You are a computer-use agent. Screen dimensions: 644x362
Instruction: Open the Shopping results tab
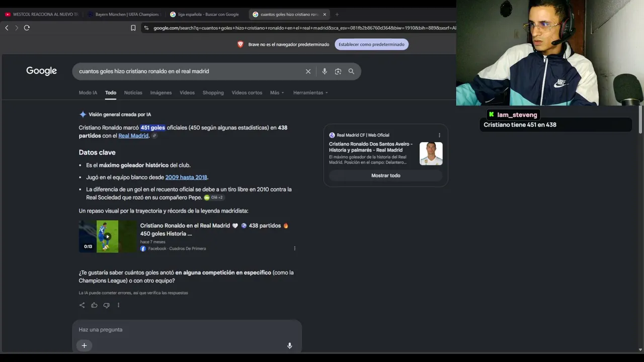coord(213,93)
